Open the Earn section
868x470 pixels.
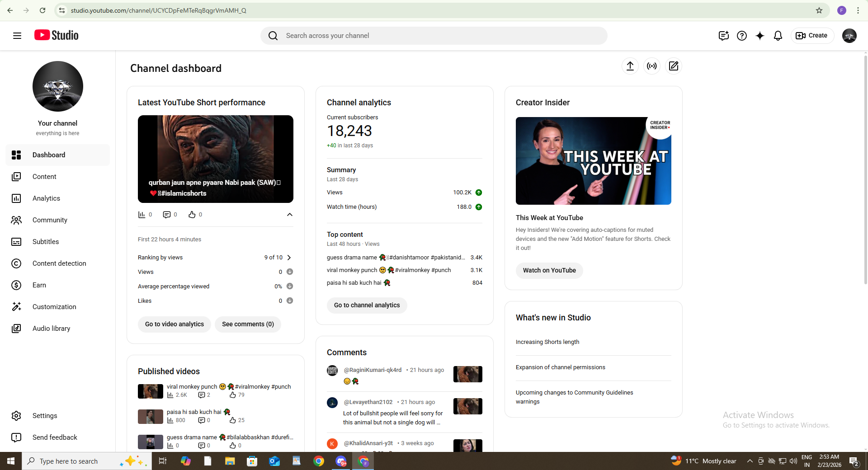[39, 285]
